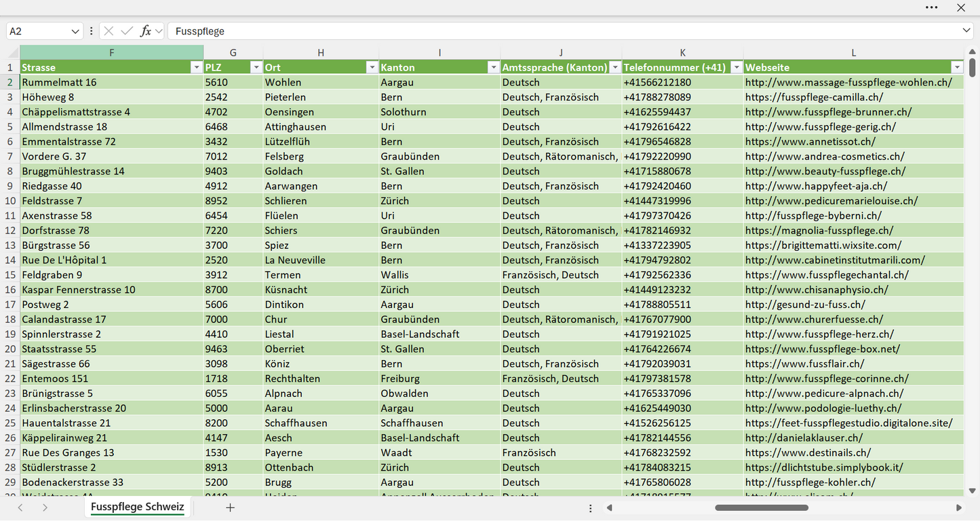Viewport: 980px width, 521px height.
Task: Open link www.annetissot.ch
Action: 810,142
